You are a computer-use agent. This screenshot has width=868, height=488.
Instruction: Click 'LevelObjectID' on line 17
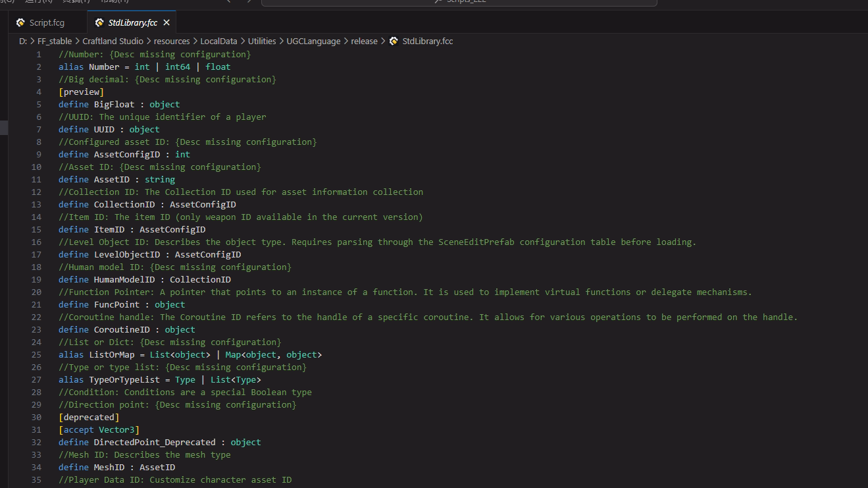click(x=127, y=254)
